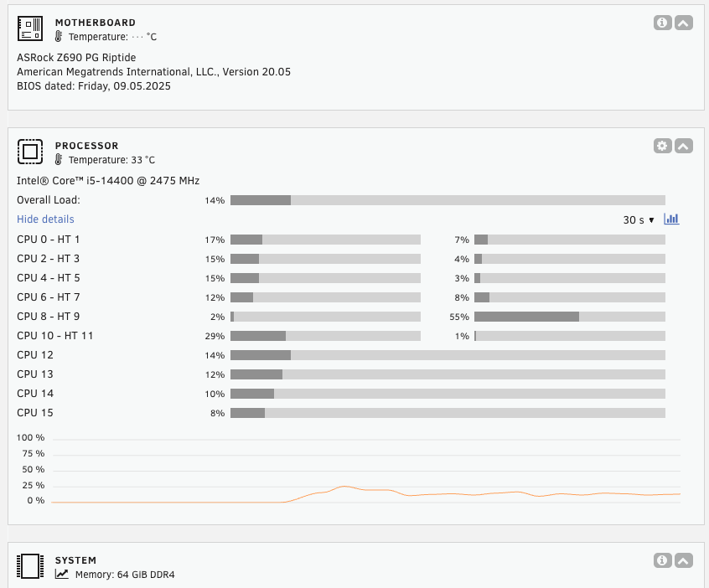
Task: Open Processor settings gear icon
Action: point(662,146)
